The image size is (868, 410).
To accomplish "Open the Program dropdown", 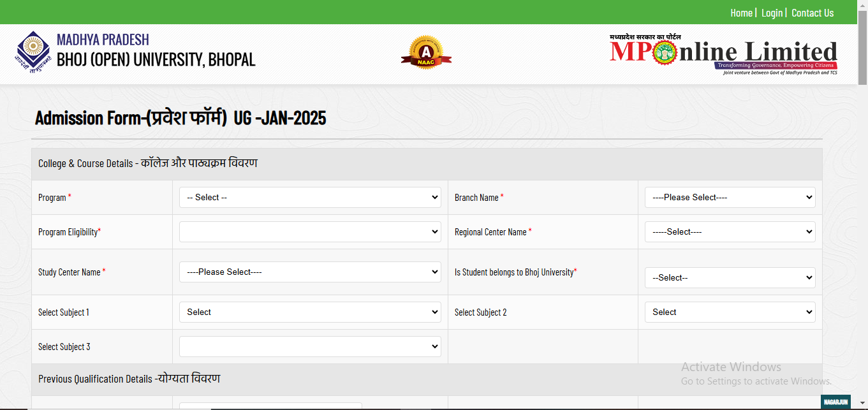I will [x=310, y=197].
